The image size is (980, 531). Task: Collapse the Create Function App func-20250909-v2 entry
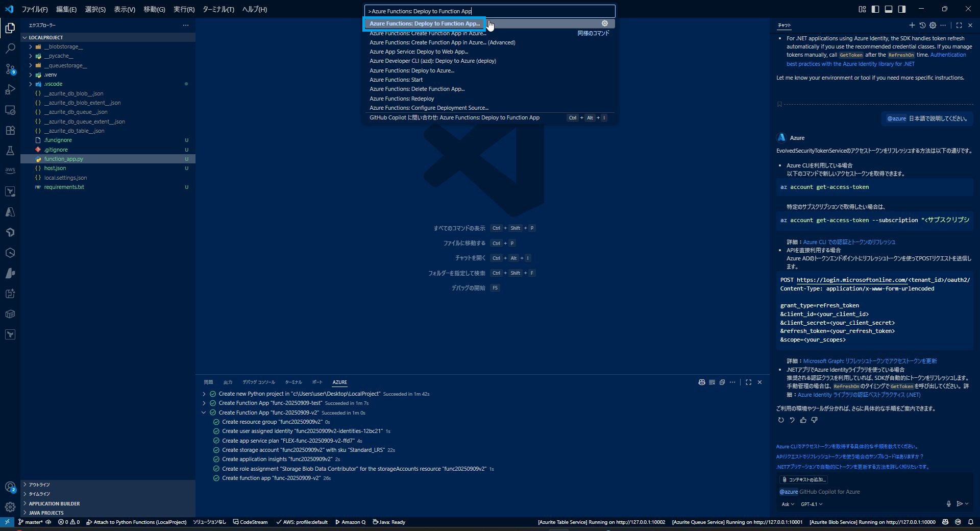(x=203, y=413)
